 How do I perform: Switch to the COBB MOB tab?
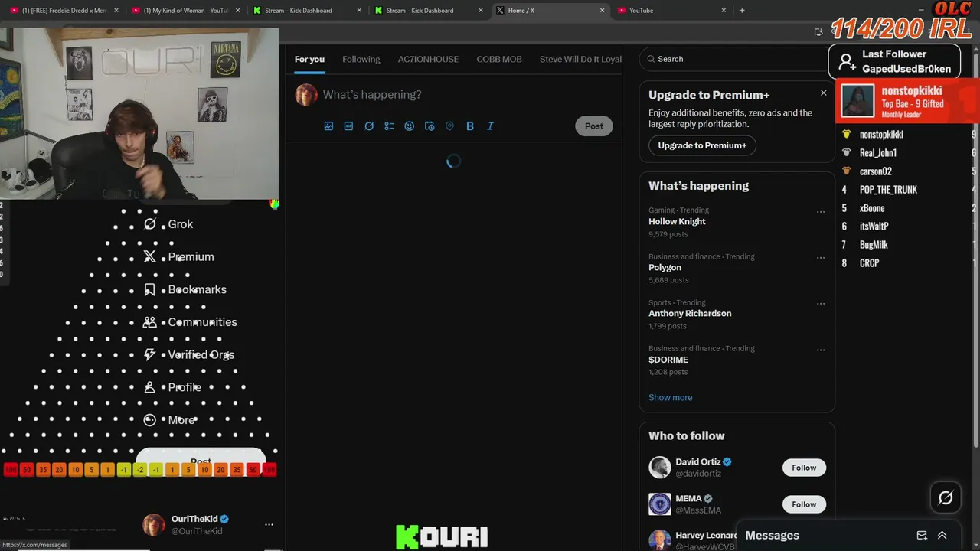point(499,59)
